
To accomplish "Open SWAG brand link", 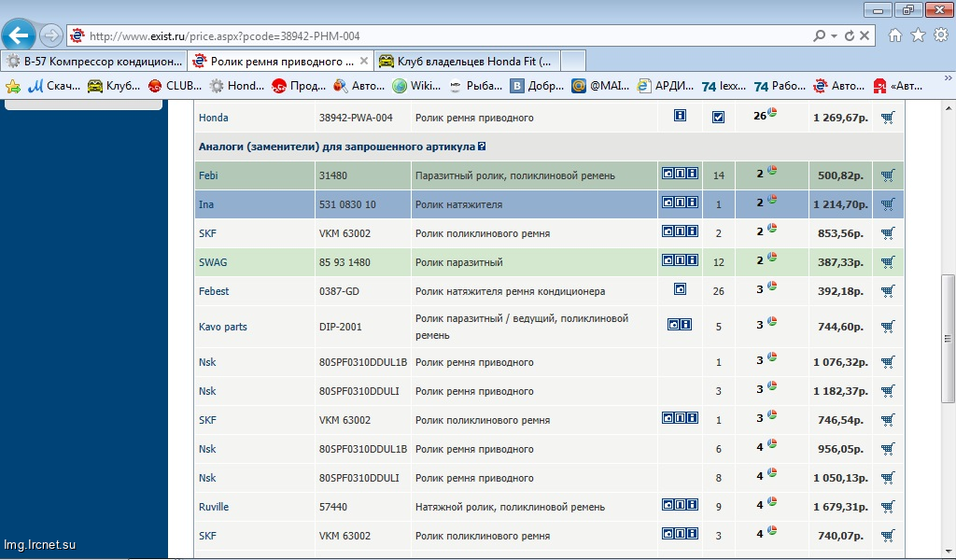I will tap(213, 262).
